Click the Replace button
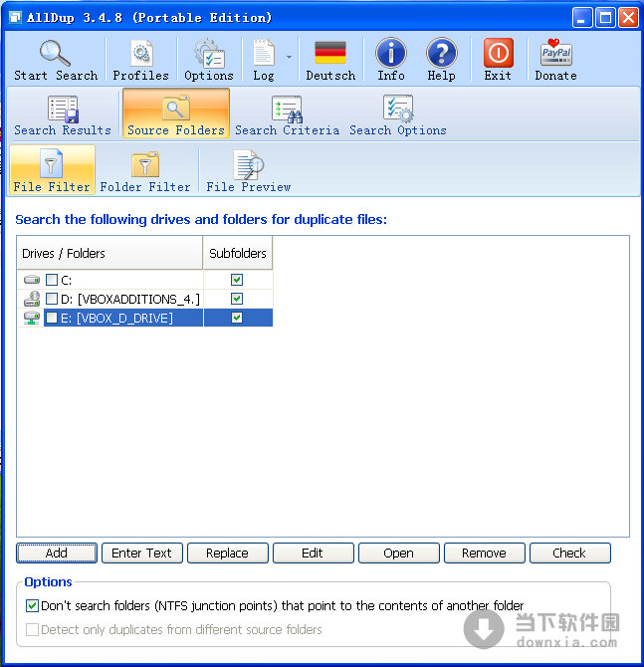 coord(228,553)
